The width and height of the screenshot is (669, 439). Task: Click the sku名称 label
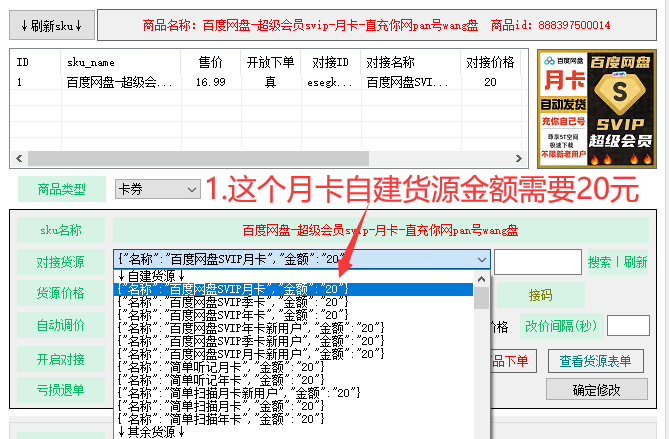click(61, 230)
